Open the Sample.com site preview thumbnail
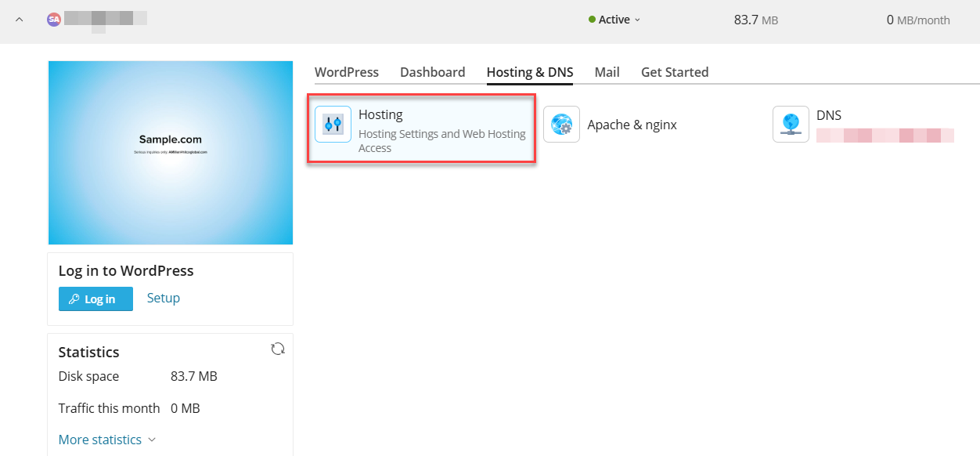Image resolution: width=980 pixels, height=456 pixels. click(171, 153)
